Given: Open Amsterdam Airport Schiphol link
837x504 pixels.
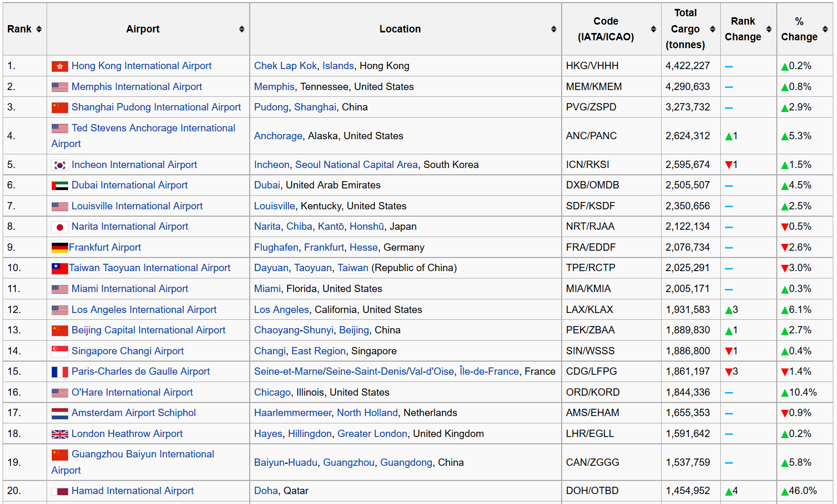Looking at the screenshot, I should (x=133, y=413).
